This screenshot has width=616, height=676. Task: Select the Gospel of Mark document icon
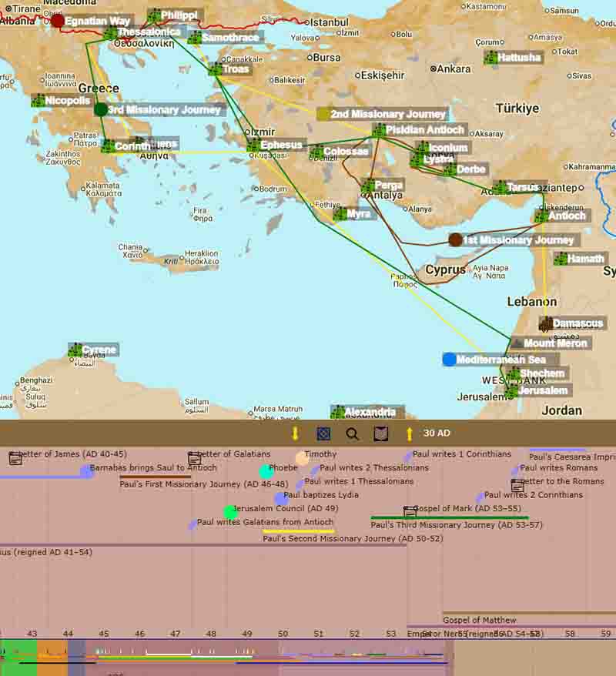coord(410,512)
